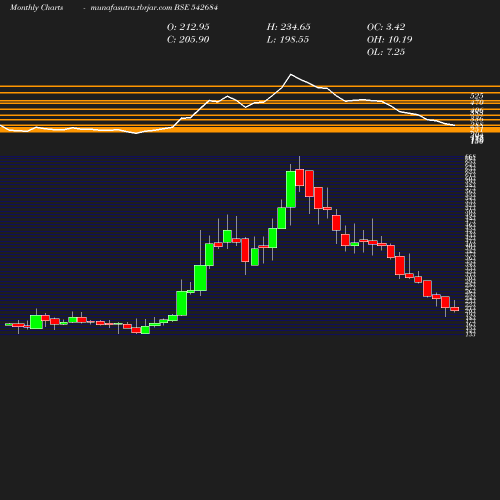Select the close value 'C: 205.90'
Image resolution: width=500 pixels, height=500 pixels.
pos(188,40)
